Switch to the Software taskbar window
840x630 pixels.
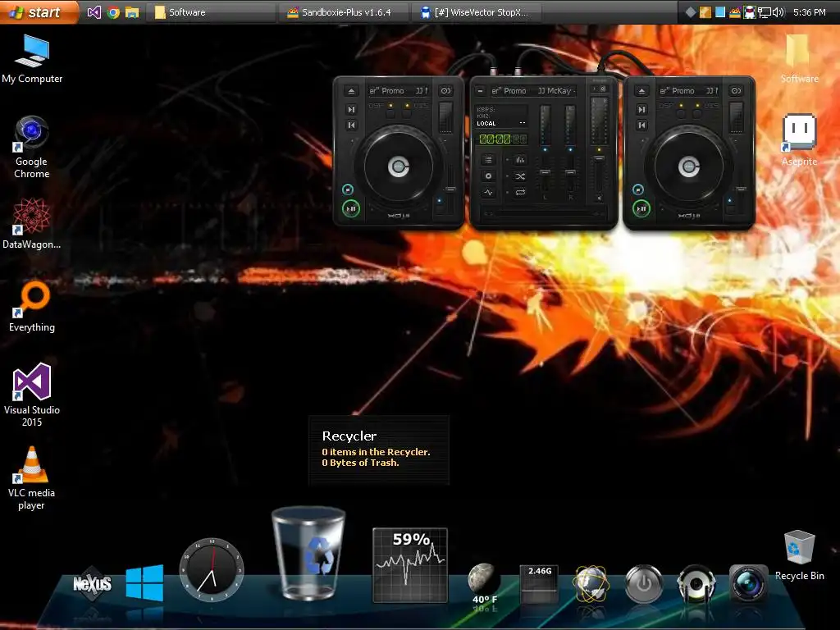(x=212, y=11)
